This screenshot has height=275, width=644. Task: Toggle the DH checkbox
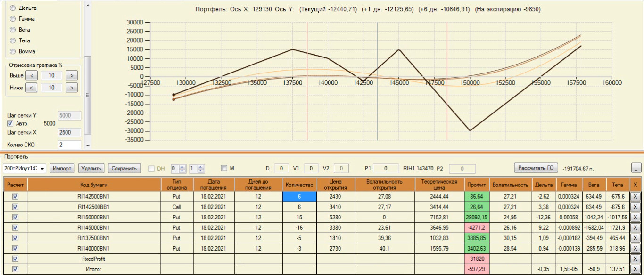click(x=151, y=168)
